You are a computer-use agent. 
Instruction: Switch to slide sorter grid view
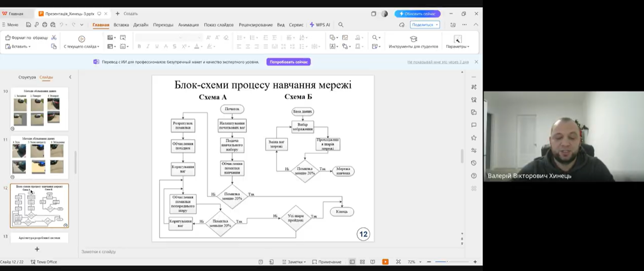click(x=362, y=262)
